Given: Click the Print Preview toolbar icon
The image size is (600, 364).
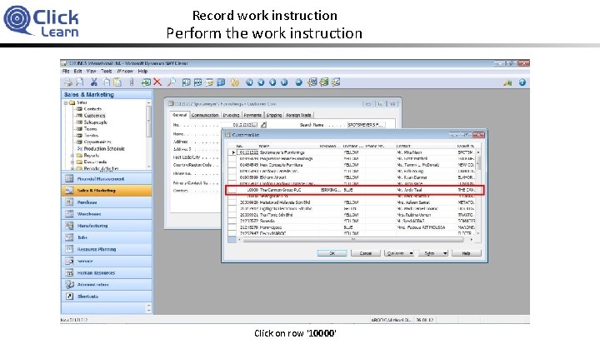Looking at the screenshot, I should pos(80,82).
